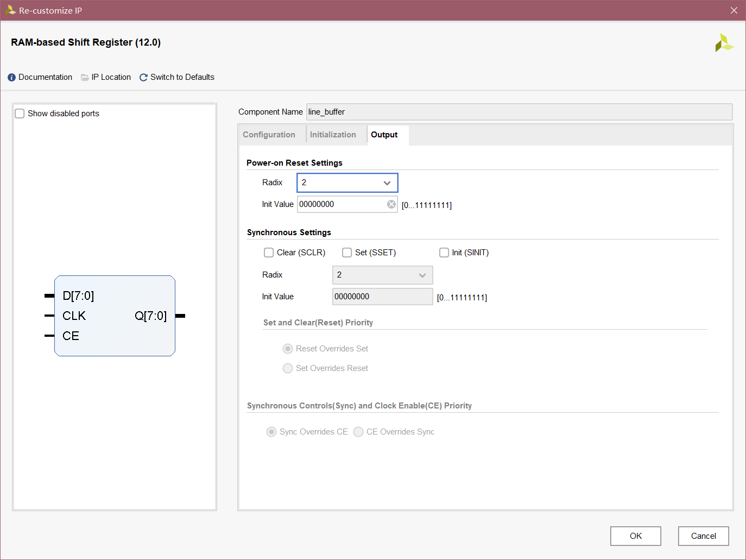746x560 pixels.
Task: Click the Vivado logo in title bar
Action: click(x=10, y=10)
